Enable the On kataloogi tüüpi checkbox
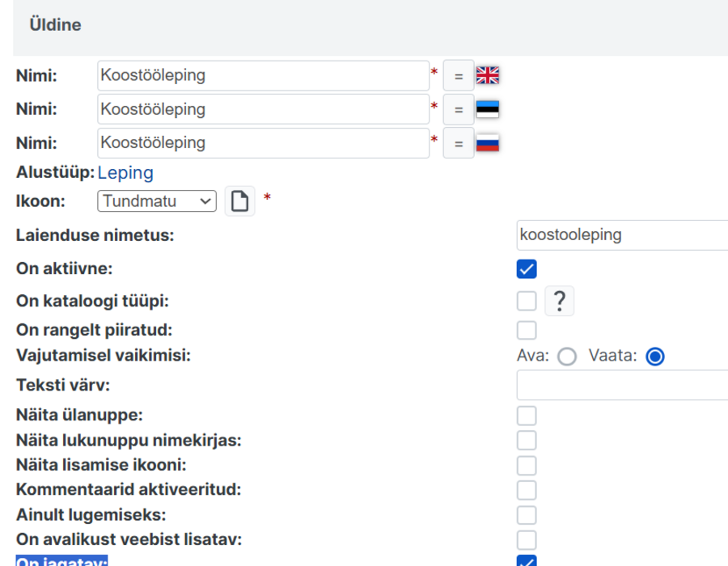This screenshot has height=566, width=728. tap(527, 301)
